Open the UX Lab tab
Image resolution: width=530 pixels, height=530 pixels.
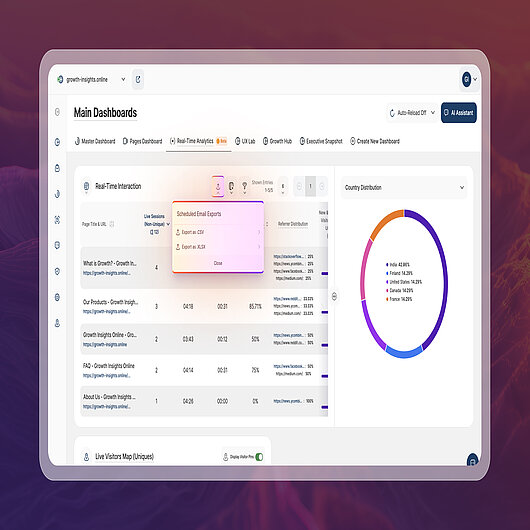click(245, 141)
